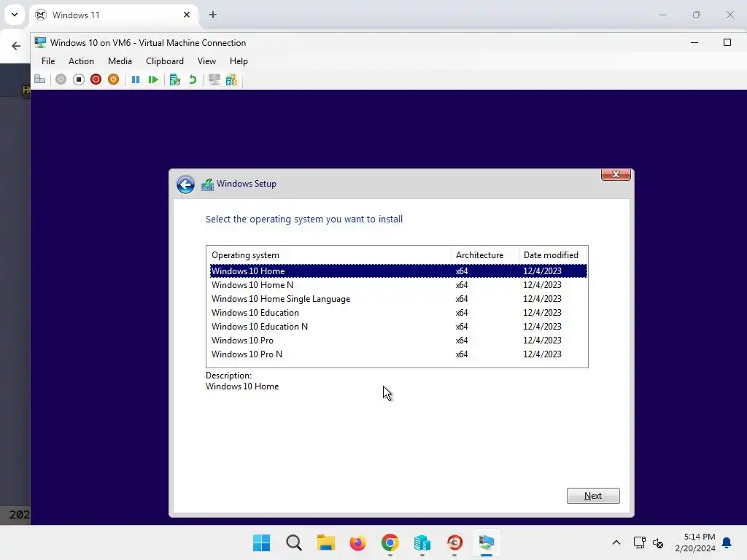This screenshot has height=560, width=747.
Task: Click the Enhanced Session monitor icon
Action: click(214, 79)
